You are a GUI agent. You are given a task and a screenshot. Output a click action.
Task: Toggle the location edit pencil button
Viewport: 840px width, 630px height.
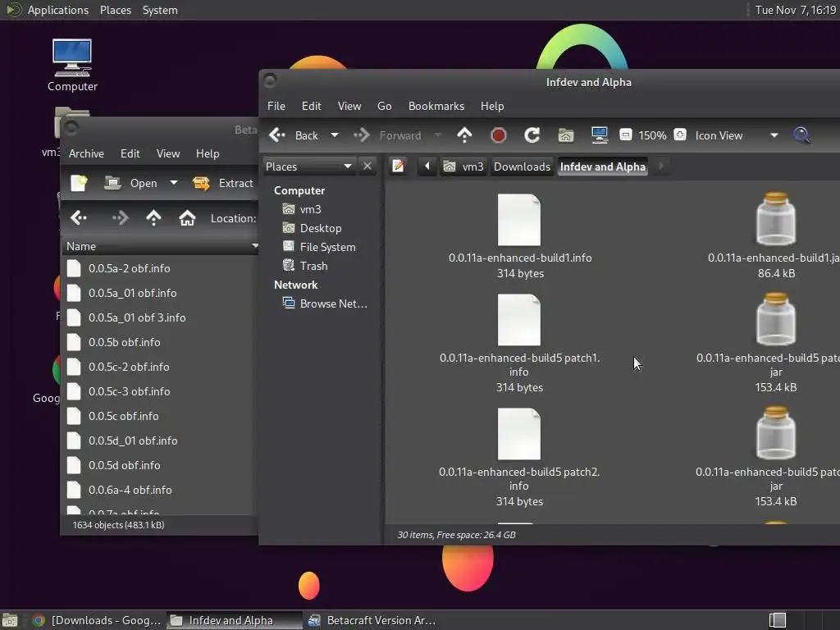pyautogui.click(x=398, y=166)
